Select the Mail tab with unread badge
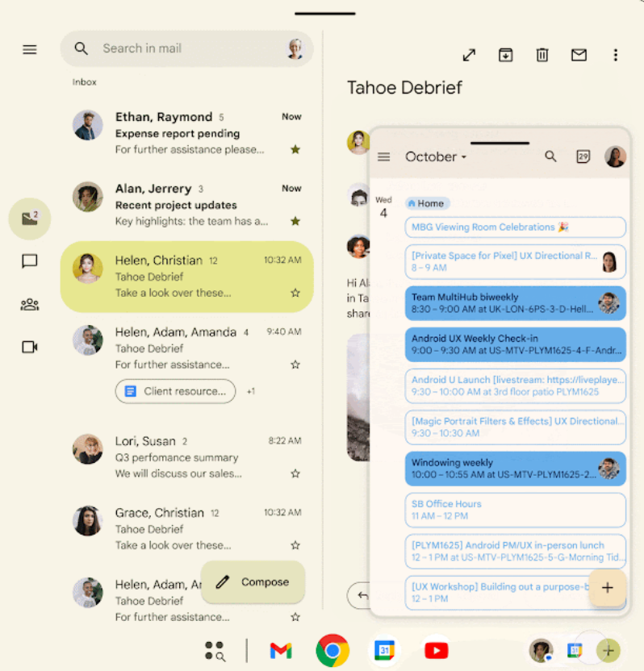644x671 pixels. coord(30,219)
